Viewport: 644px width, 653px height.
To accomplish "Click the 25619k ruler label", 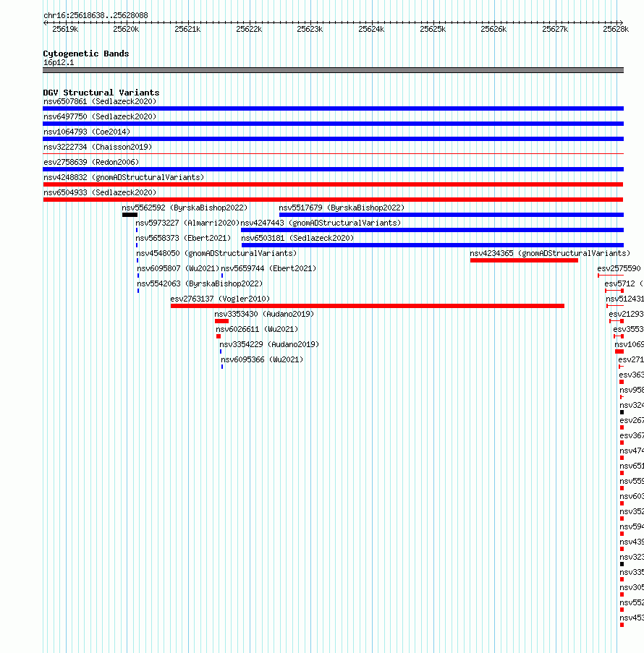I will (x=65, y=29).
